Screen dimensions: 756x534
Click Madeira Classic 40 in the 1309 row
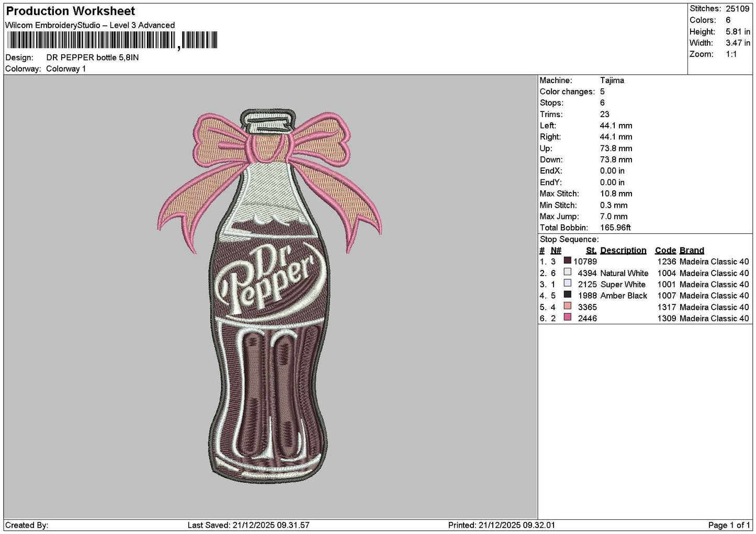[x=714, y=319]
